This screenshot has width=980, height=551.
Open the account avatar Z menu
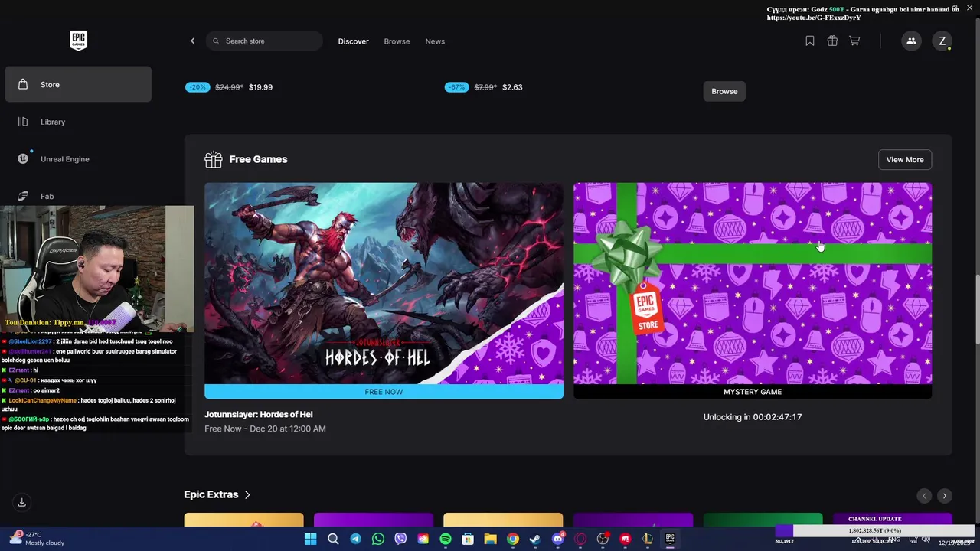(x=942, y=41)
